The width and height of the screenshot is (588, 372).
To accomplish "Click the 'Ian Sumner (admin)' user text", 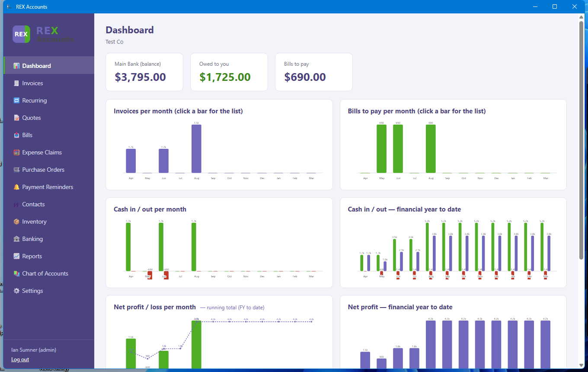I will tap(34, 350).
